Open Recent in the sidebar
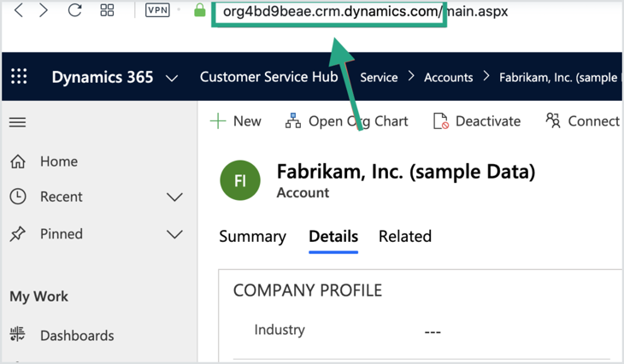The width and height of the screenshot is (624, 364). (62, 197)
